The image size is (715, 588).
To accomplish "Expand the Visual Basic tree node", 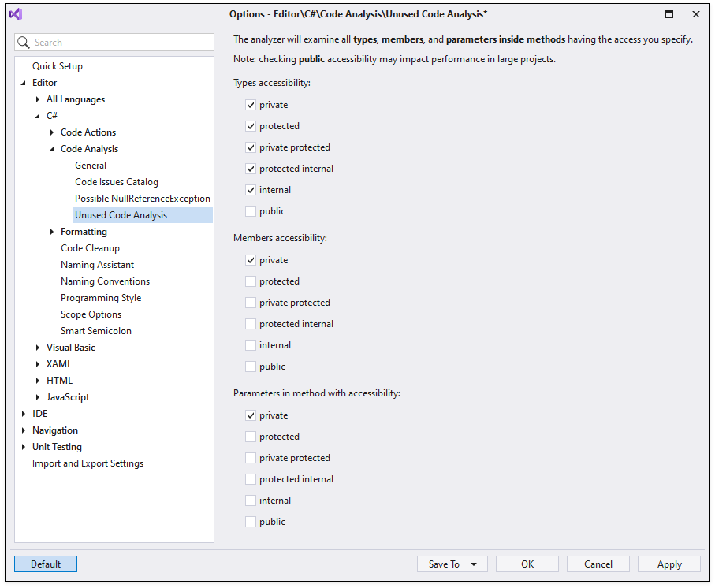I will 37,347.
